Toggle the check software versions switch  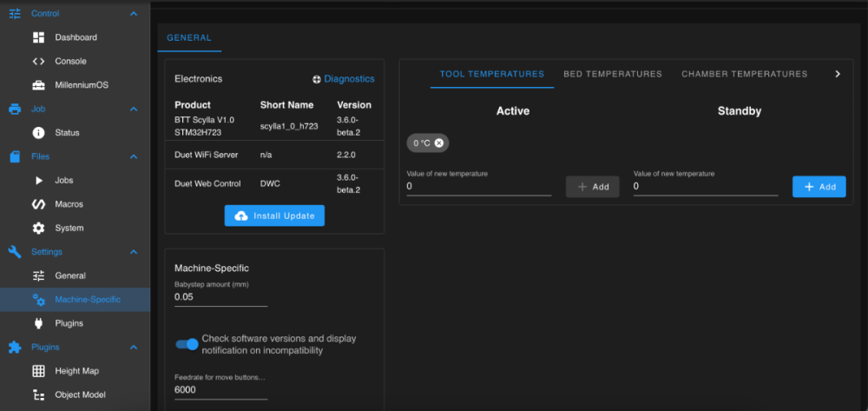[187, 345]
